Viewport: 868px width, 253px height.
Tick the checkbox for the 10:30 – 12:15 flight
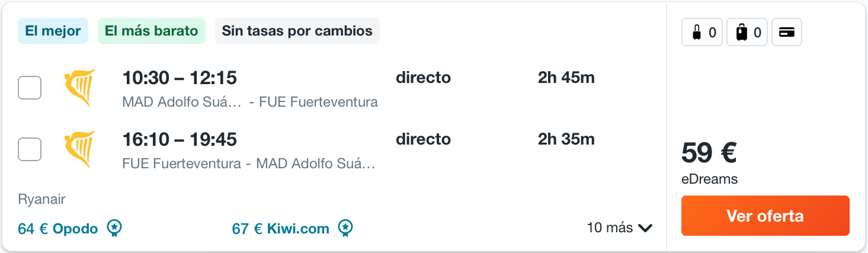click(x=30, y=88)
